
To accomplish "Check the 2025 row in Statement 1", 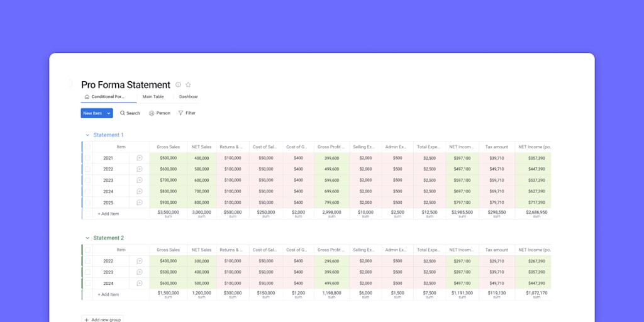I will [87, 203].
